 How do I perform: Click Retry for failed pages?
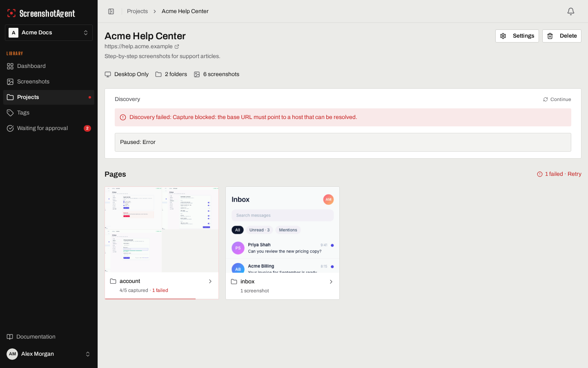tap(575, 174)
